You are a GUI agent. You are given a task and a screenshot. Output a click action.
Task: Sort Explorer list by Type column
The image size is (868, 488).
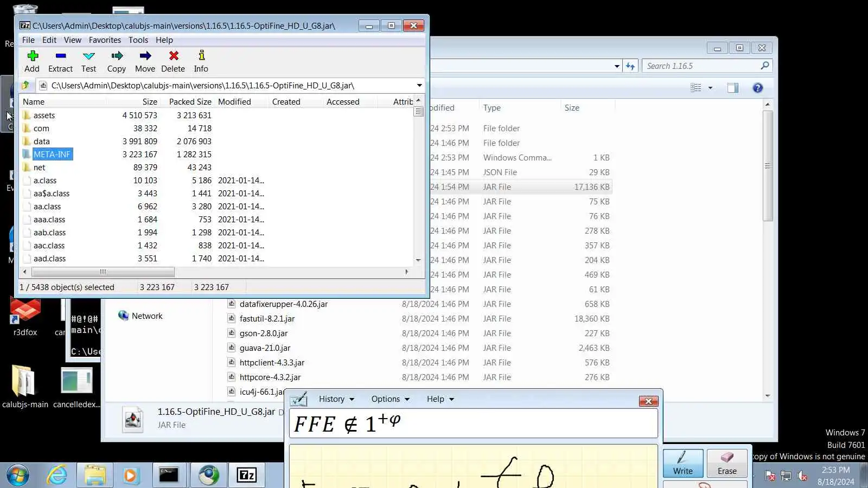pos(520,108)
